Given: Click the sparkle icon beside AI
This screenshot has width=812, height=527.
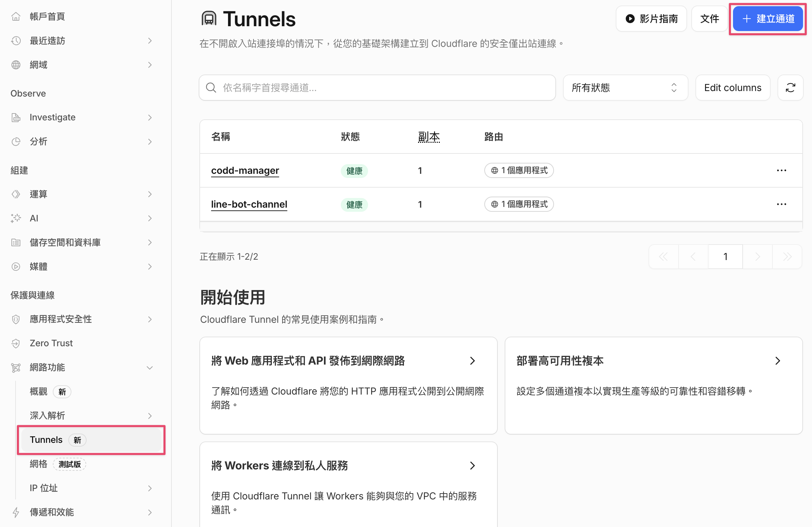Looking at the screenshot, I should coord(16,218).
